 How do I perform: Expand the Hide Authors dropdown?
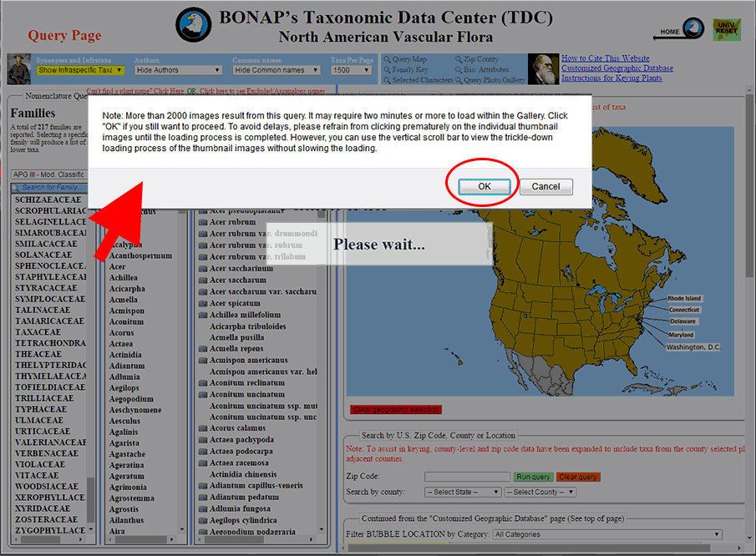click(x=178, y=70)
